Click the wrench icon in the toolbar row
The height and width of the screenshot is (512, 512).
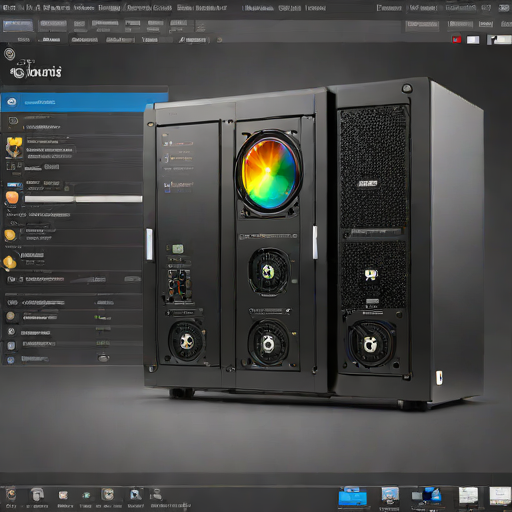point(182,40)
